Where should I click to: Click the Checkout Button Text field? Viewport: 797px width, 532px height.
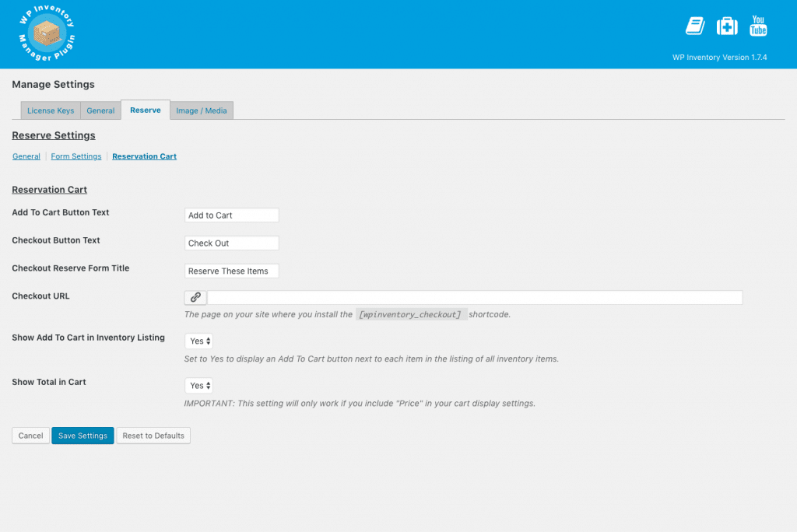tap(232, 243)
